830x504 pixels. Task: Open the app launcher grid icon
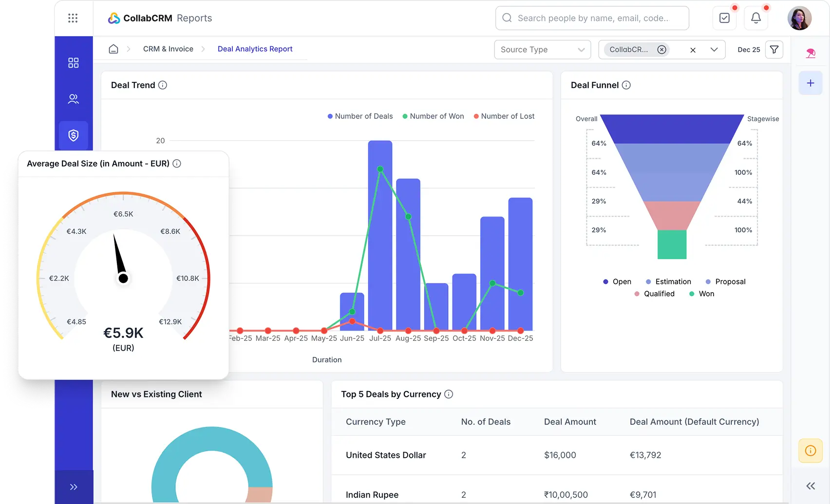click(73, 18)
